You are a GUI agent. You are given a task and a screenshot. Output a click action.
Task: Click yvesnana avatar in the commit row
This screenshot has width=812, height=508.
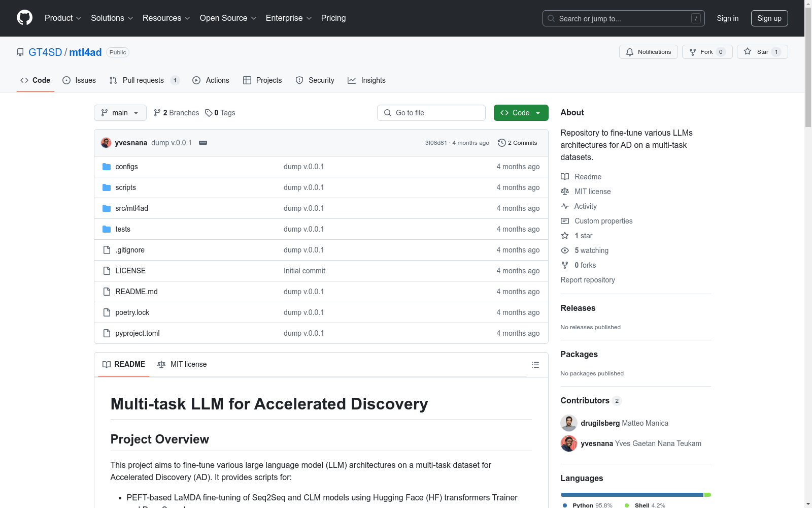[106, 143]
